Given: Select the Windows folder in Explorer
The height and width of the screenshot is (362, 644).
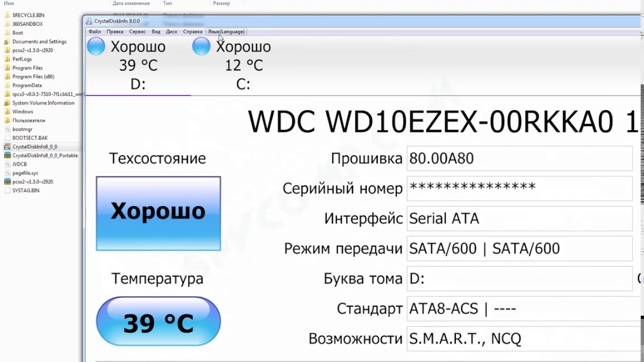Looking at the screenshot, I should [23, 112].
